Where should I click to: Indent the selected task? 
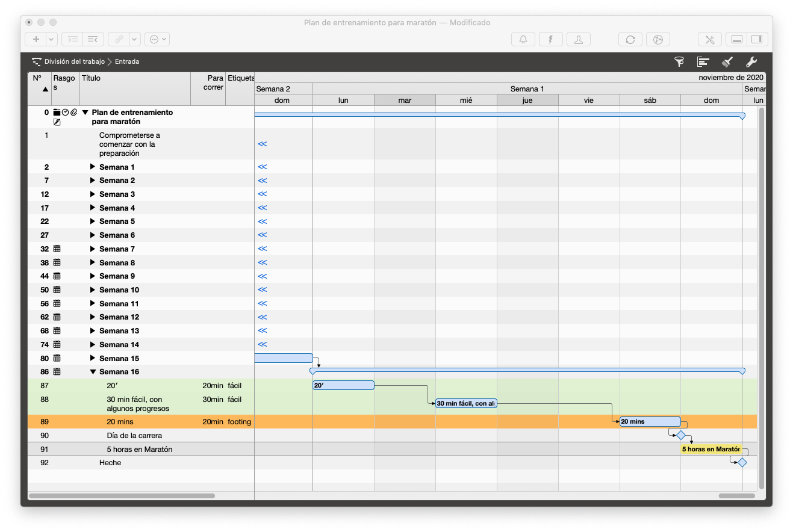pos(72,39)
